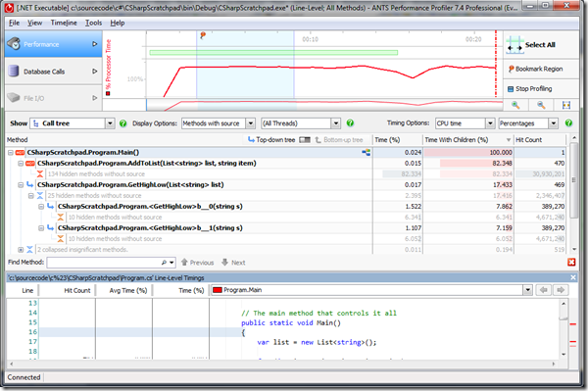Open the Timeline menu
The width and height of the screenshot is (588, 391).
tap(64, 23)
